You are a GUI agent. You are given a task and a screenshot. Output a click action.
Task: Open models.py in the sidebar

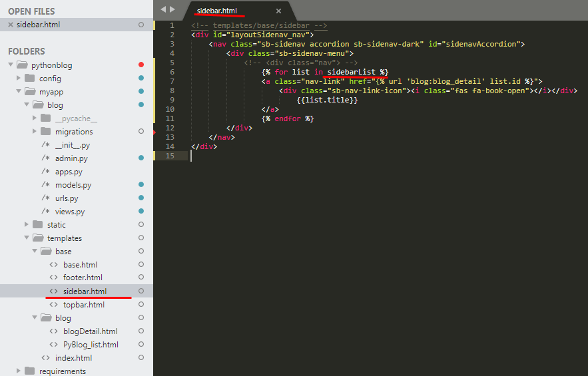point(73,185)
